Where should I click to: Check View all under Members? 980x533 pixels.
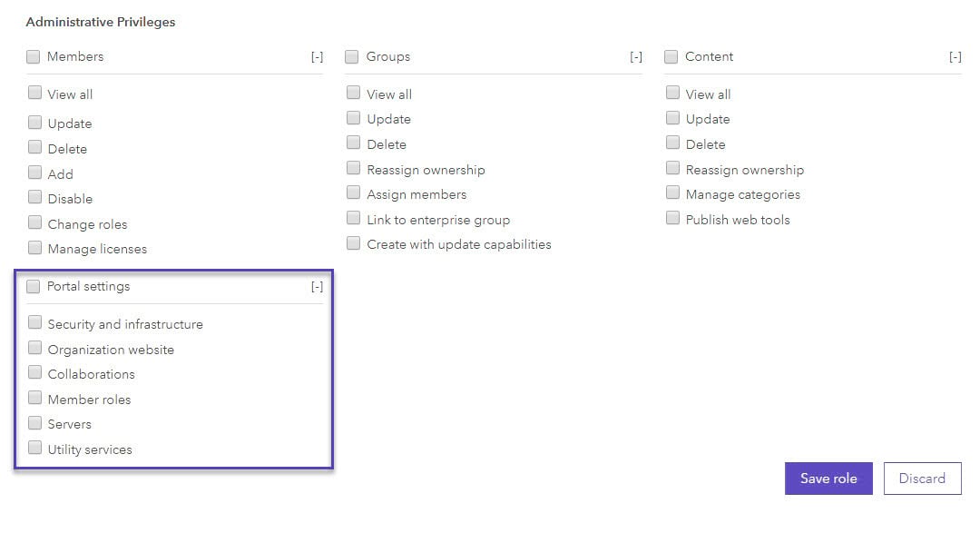34,93
